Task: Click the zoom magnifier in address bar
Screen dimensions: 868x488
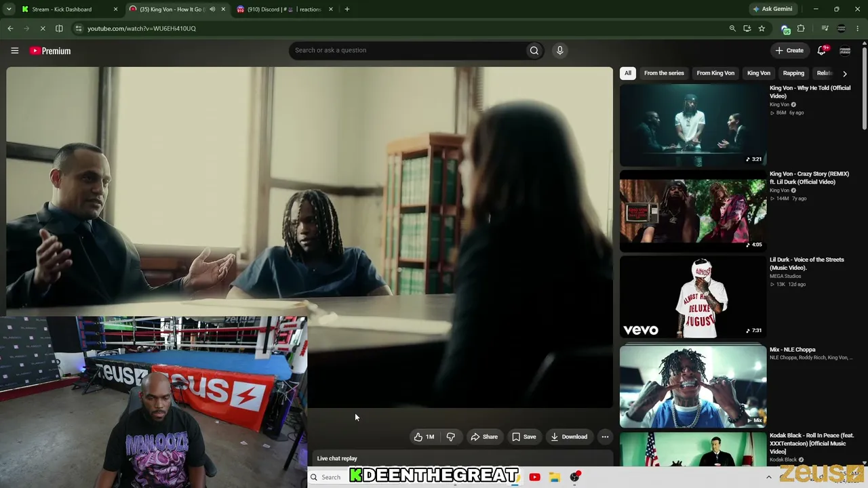Action: click(732, 28)
